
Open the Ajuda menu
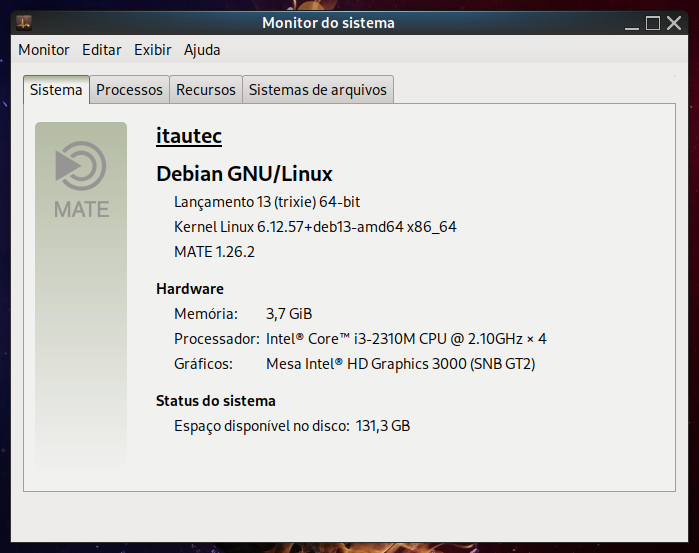click(202, 50)
